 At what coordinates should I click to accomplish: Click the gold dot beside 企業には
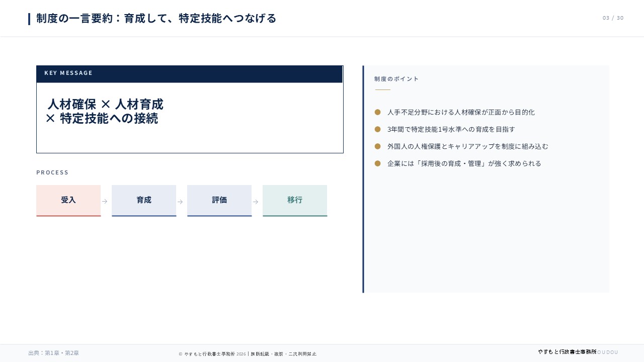tap(377, 163)
